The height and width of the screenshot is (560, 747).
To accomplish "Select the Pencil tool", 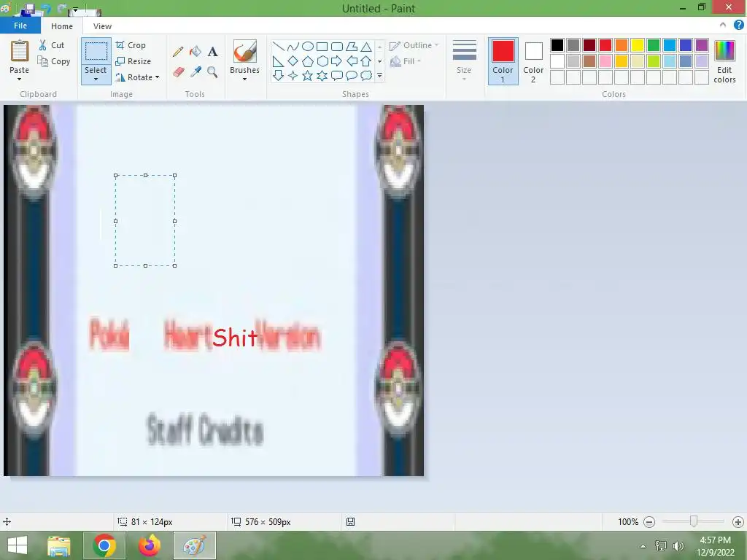I will pos(178,52).
